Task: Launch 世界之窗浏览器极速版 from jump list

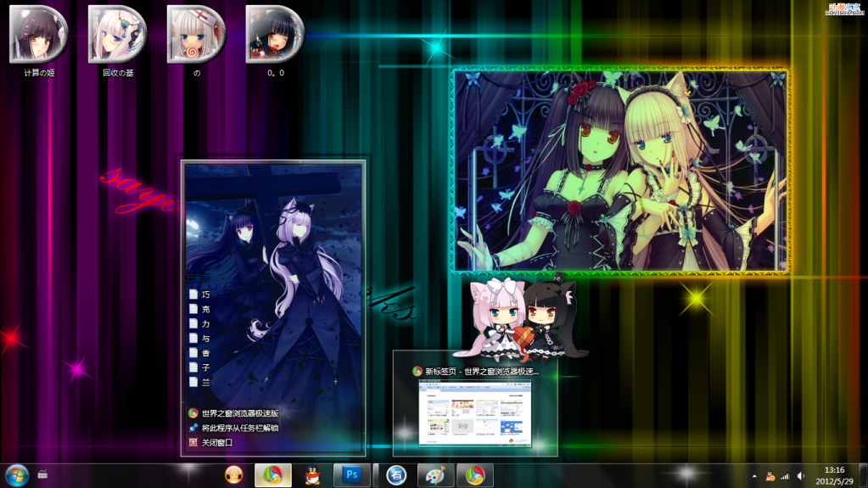Action: pos(239,413)
